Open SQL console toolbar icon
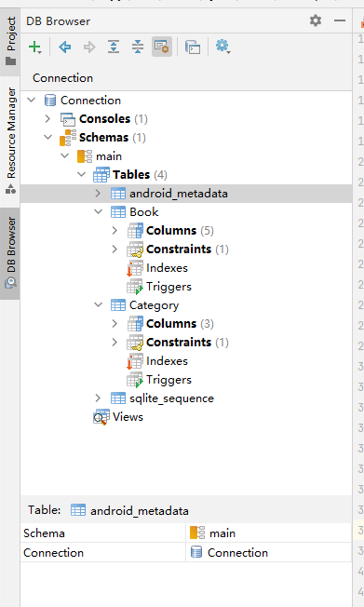364x607 pixels. tap(193, 47)
